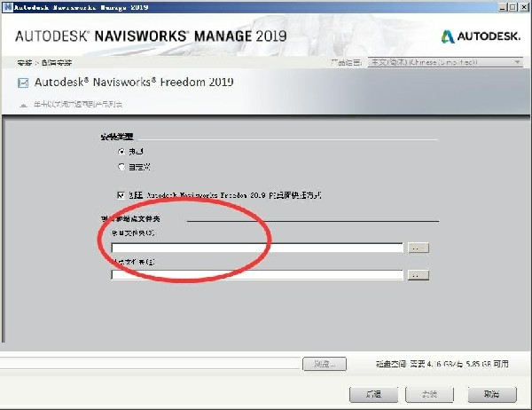Click the Back button

(373, 394)
